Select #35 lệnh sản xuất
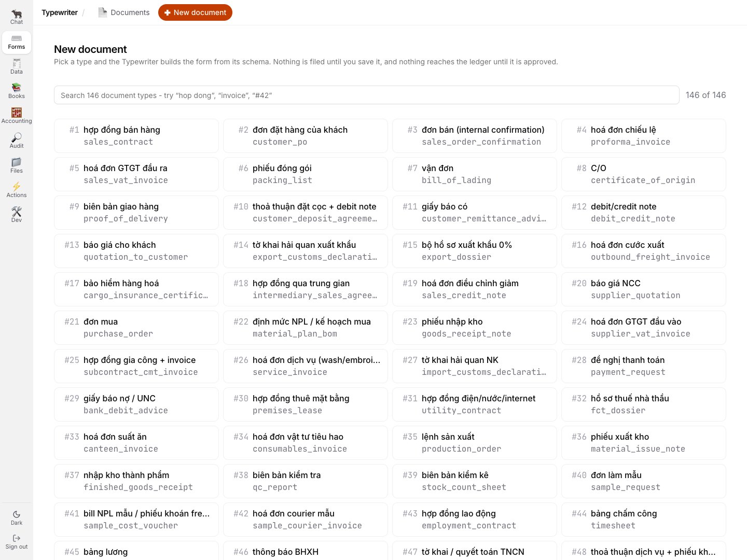 click(x=475, y=443)
